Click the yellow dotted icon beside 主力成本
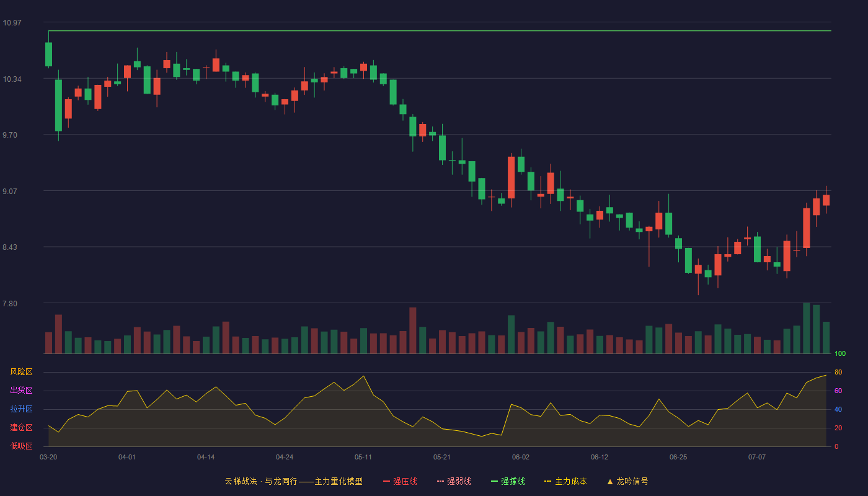 pyautogui.click(x=547, y=481)
